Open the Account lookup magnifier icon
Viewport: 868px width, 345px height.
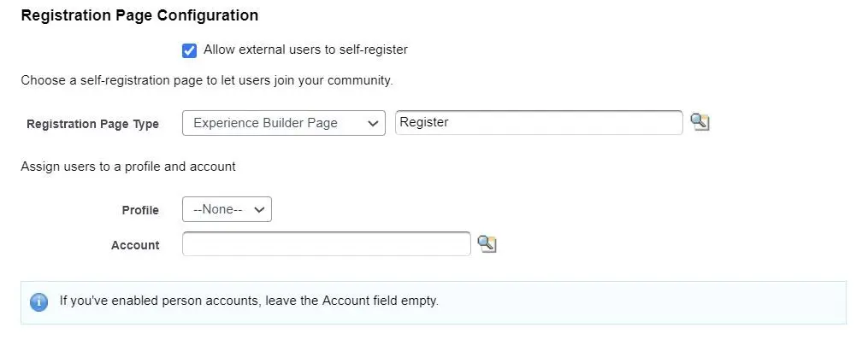pyautogui.click(x=487, y=244)
